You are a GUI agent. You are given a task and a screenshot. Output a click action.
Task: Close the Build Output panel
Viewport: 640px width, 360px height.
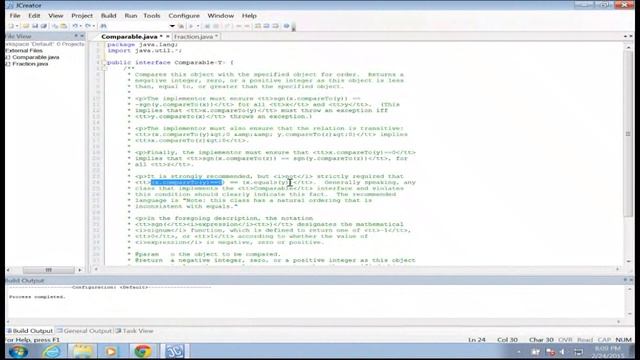pos(631,280)
